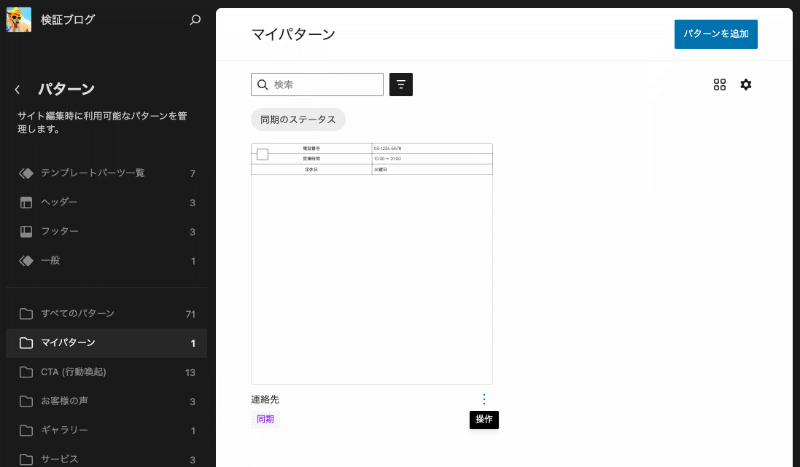Click the site avatar icon

(x=19, y=20)
